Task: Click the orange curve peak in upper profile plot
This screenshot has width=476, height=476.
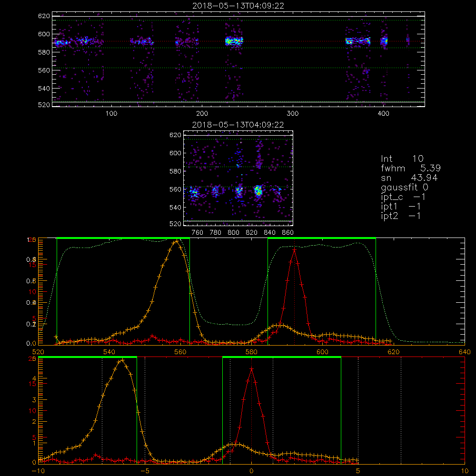Action: (x=177, y=242)
